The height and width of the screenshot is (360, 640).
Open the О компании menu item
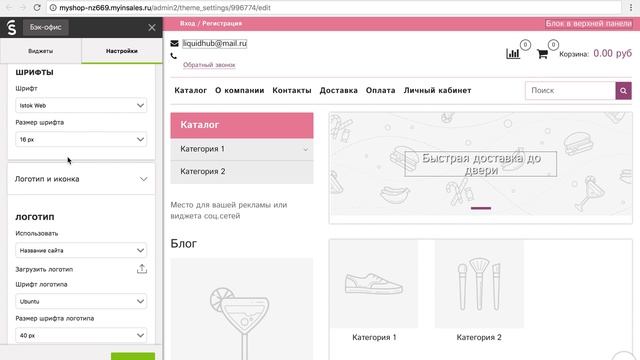(x=240, y=90)
